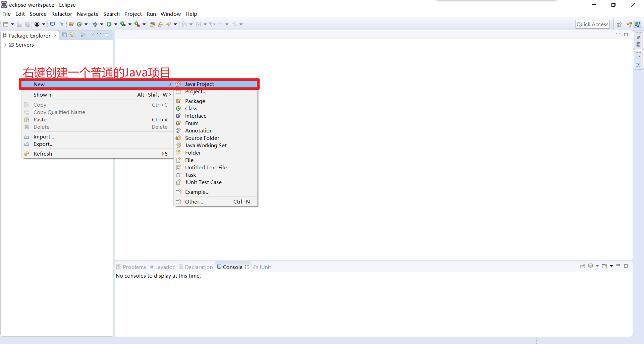The width and height of the screenshot is (644, 344).
Task: Expand the Servers tree node
Action: click(x=5, y=45)
